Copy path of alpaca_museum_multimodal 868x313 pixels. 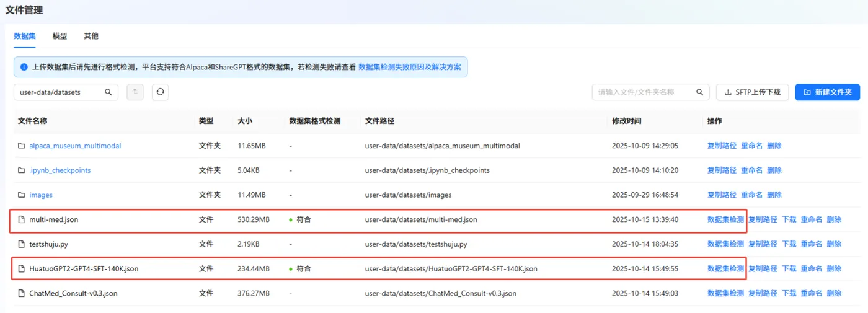(722, 146)
